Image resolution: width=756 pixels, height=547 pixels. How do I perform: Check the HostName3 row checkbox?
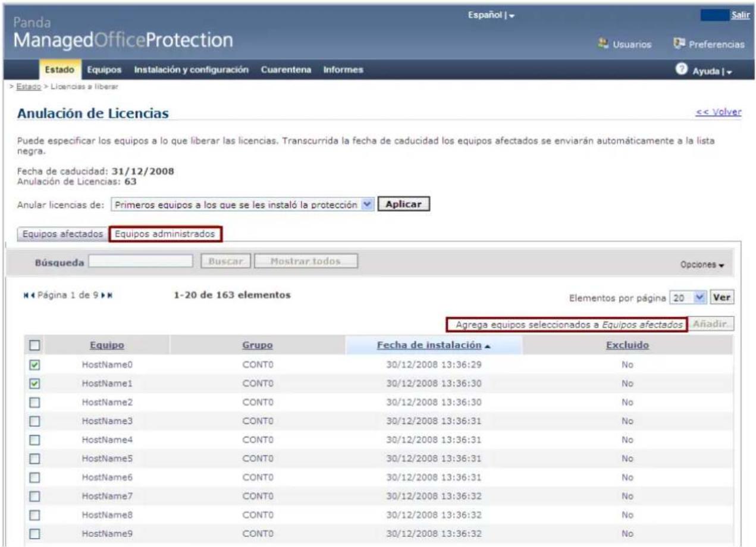pos(34,421)
